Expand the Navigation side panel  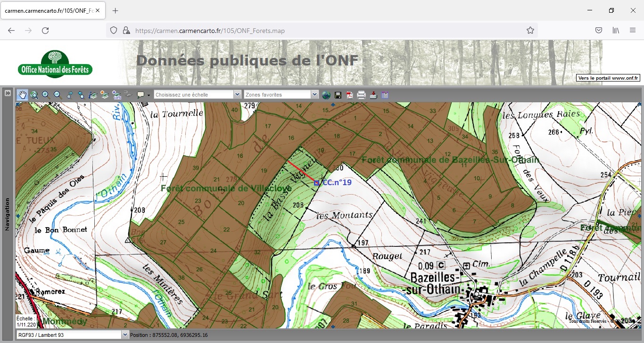[8, 93]
